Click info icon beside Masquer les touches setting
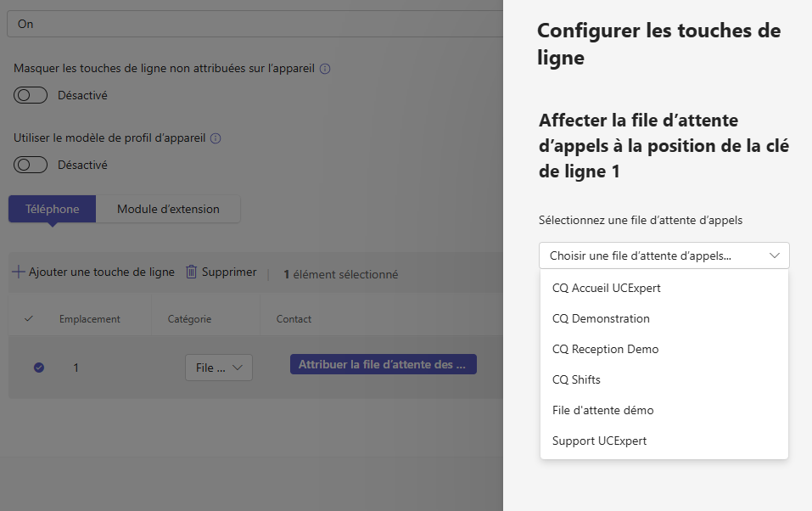Screen dimensions: 812x511 click(324, 69)
